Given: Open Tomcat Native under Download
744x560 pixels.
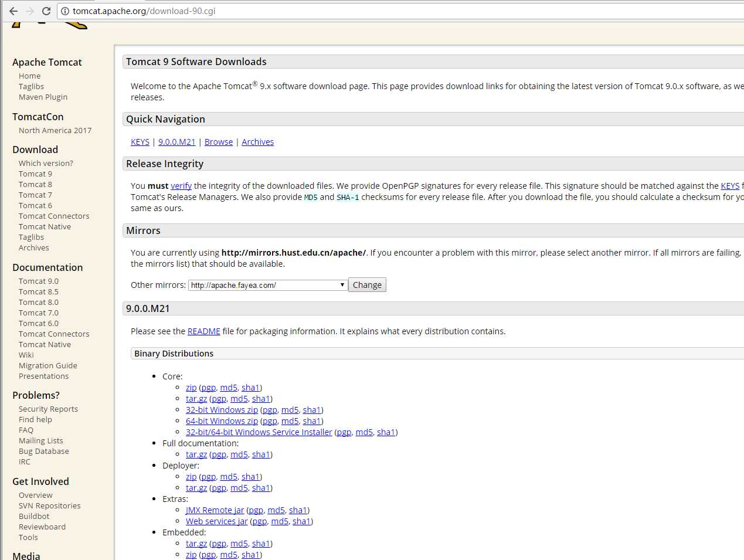Looking at the screenshot, I should (x=45, y=227).
